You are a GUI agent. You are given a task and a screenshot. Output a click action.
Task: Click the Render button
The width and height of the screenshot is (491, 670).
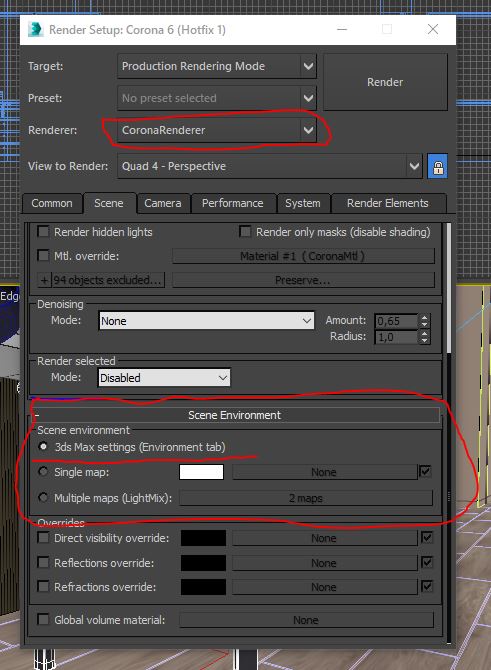click(385, 82)
